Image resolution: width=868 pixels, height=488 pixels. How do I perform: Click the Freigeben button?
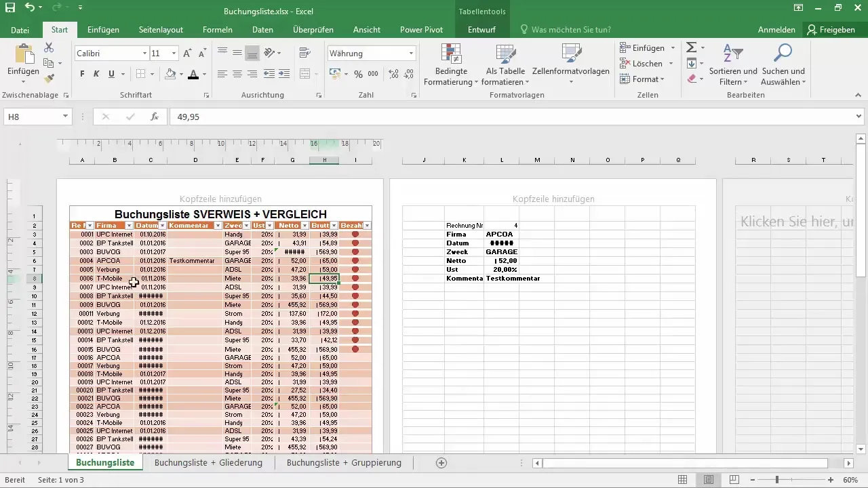tap(831, 30)
